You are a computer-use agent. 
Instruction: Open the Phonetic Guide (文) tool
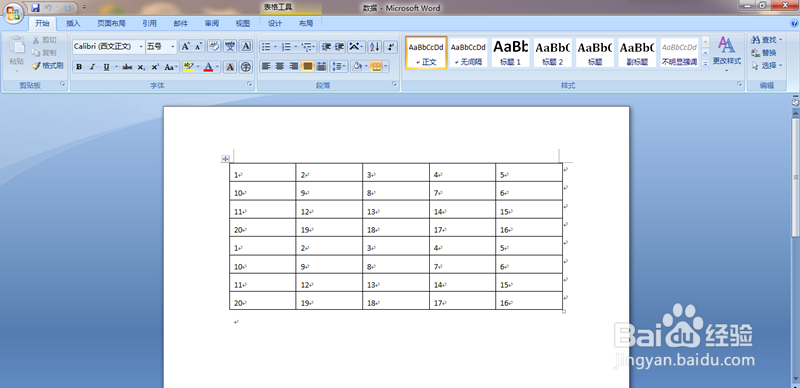[x=230, y=46]
